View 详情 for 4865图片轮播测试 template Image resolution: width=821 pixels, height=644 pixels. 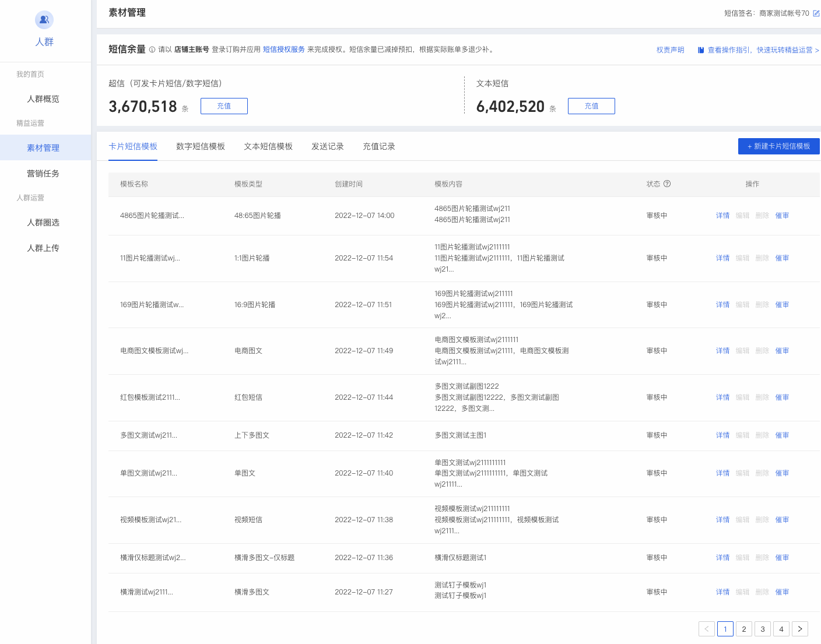click(x=723, y=216)
